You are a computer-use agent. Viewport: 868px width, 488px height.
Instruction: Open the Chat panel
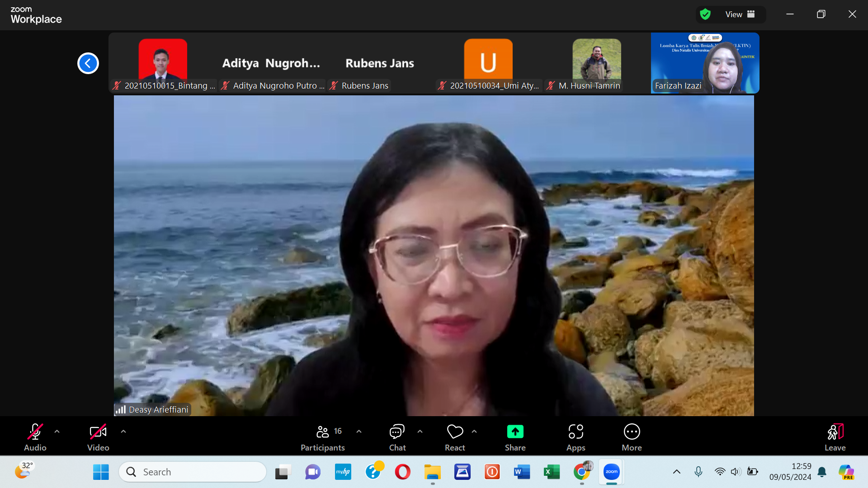[x=397, y=437]
